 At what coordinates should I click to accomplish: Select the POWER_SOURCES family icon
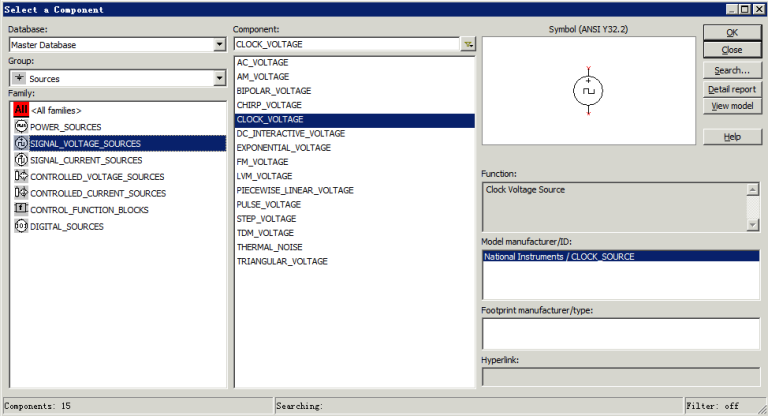[x=20, y=127]
